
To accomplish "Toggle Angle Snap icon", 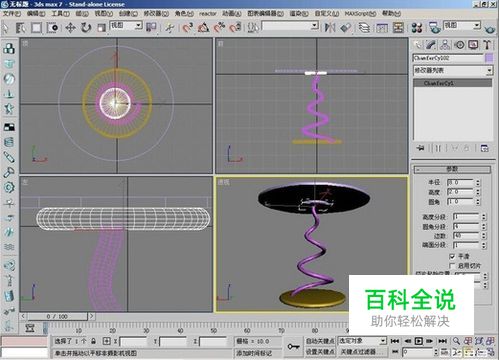I will [x=203, y=27].
